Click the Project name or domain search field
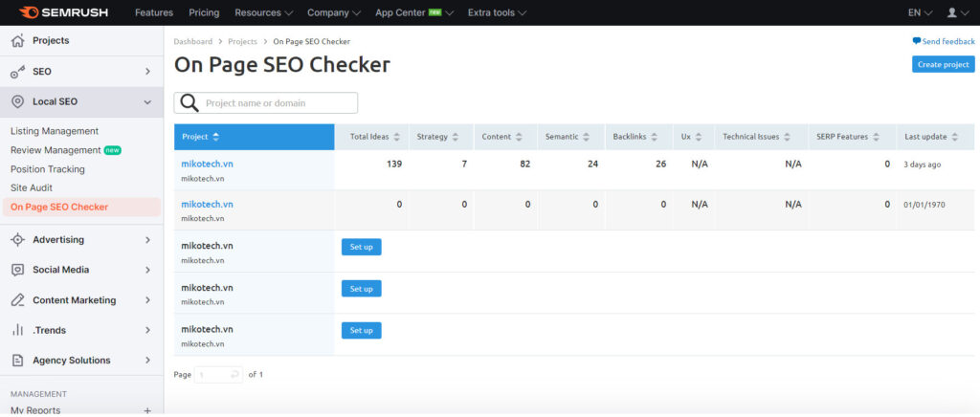The width and height of the screenshot is (980, 417). coord(266,103)
